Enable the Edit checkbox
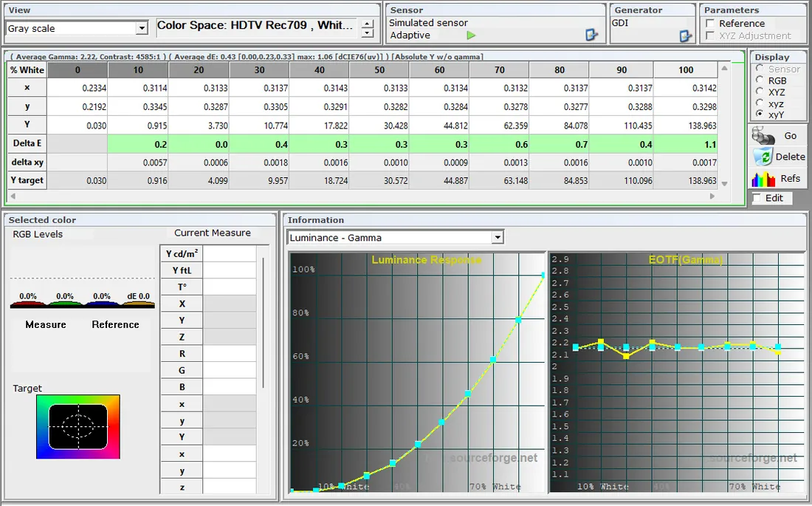The width and height of the screenshot is (812, 506). point(757,198)
